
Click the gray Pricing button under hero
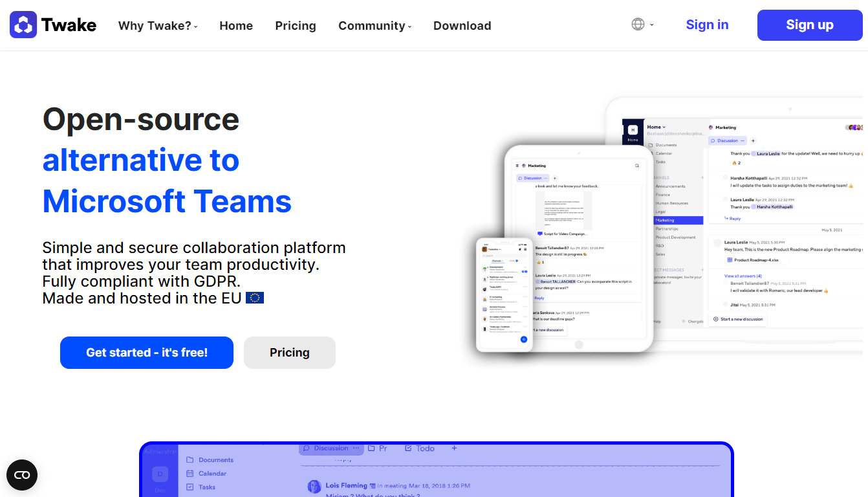(x=290, y=353)
